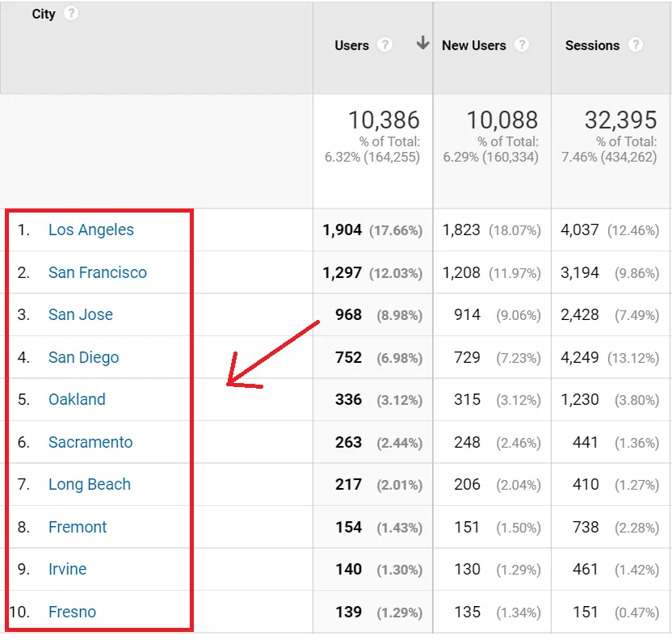Click the help icon next to City
Screen dimensions: 672x640
(x=71, y=14)
